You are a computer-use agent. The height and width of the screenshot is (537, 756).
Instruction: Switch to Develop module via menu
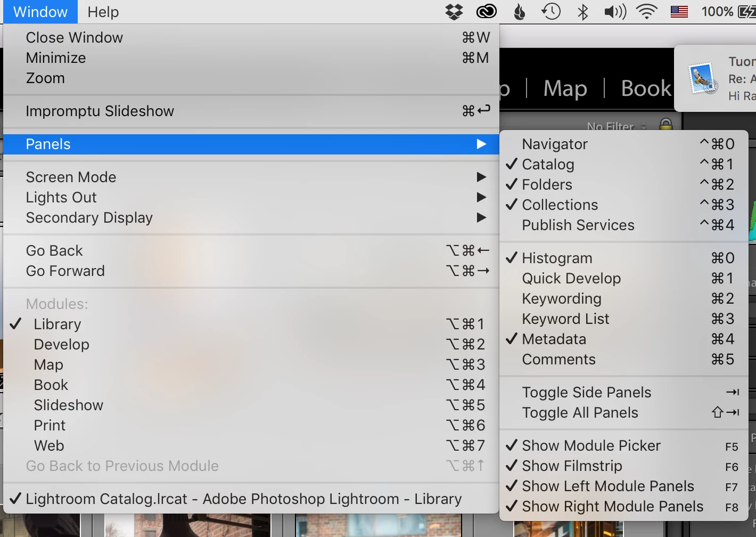(x=251, y=344)
